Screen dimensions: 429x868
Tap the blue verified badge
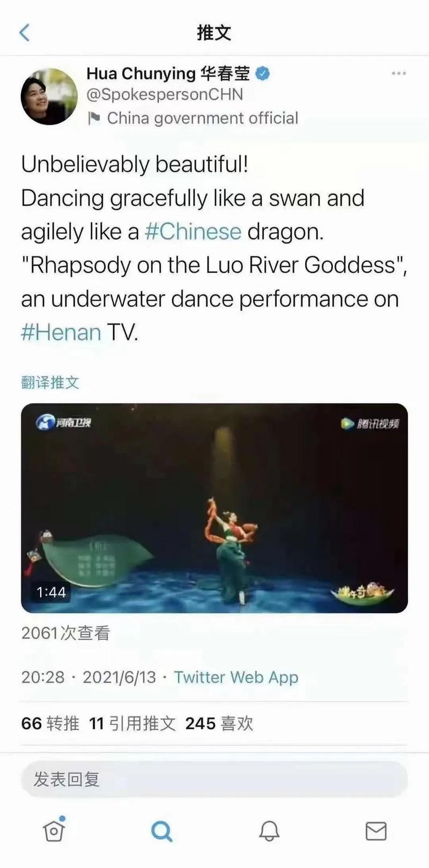pos(262,73)
